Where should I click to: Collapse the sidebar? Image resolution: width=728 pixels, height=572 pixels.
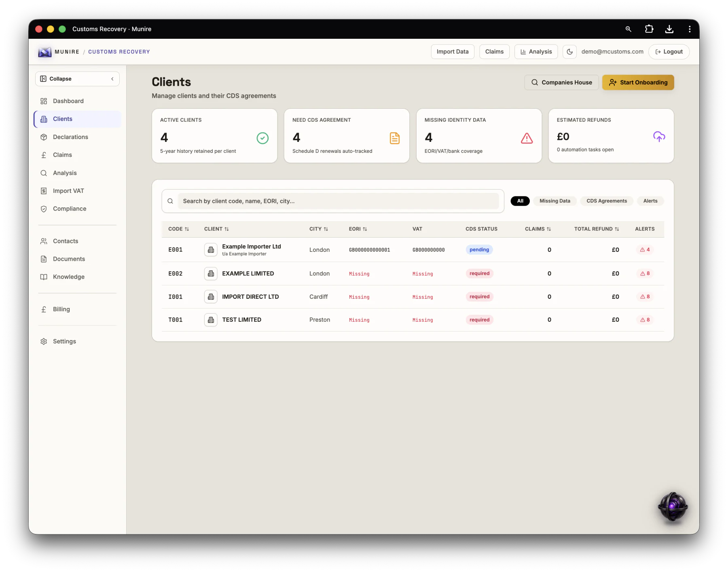click(x=77, y=79)
